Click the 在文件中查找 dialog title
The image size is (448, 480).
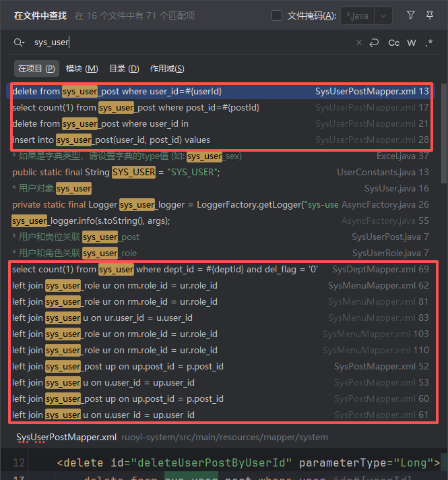(40, 16)
